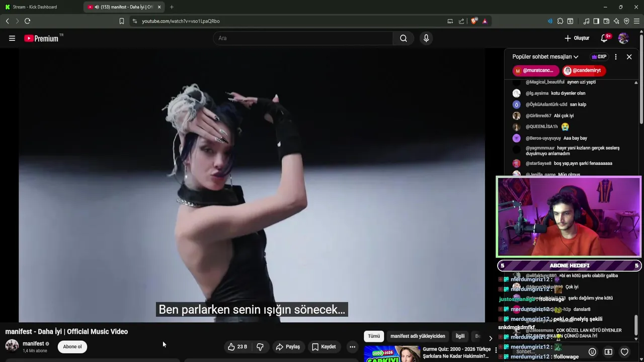Click the Abone ol subscribe button
The width and height of the screenshot is (644, 362).
72,346
